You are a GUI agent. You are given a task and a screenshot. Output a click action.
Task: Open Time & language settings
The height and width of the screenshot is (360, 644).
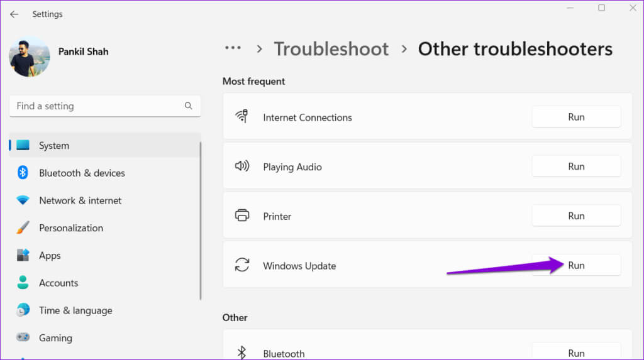[105, 310]
